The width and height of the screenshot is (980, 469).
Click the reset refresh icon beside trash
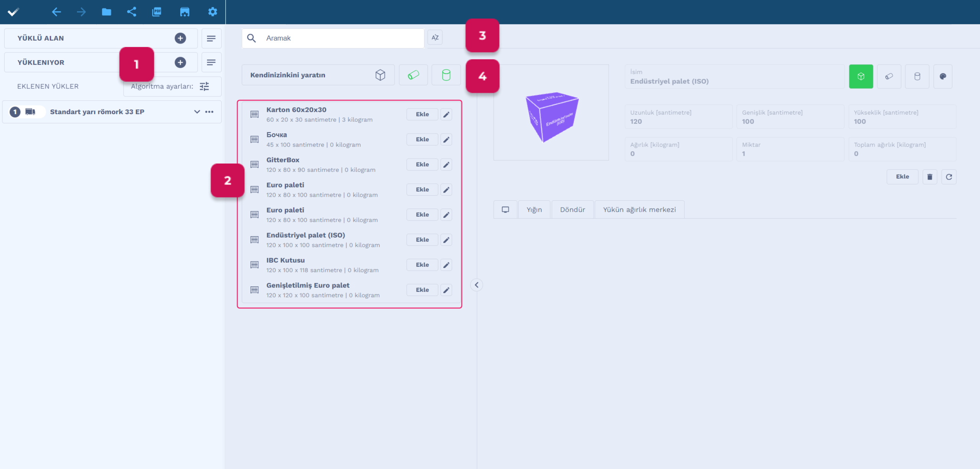pyautogui.click(x=949, y=177)
